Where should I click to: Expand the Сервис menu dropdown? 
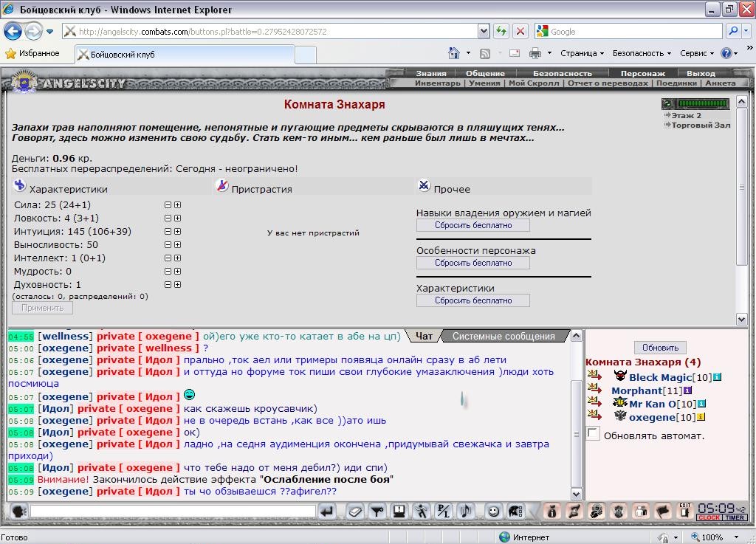click(x=697, y=53)
